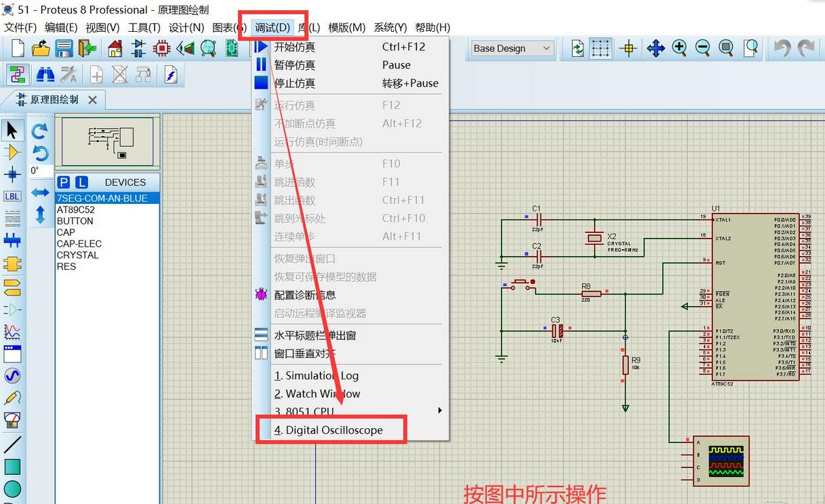Choose the Component Mode tool
This screenshot has width=825, height=504.
12,152
